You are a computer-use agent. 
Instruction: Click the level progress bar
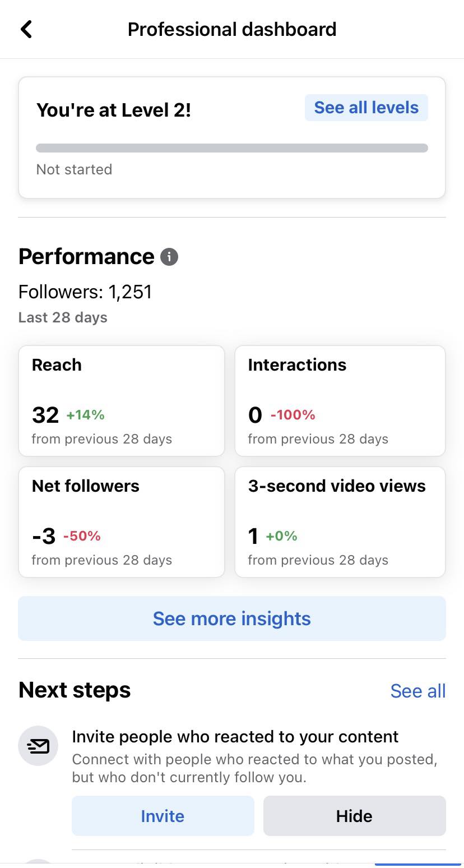tap(231, 148)
